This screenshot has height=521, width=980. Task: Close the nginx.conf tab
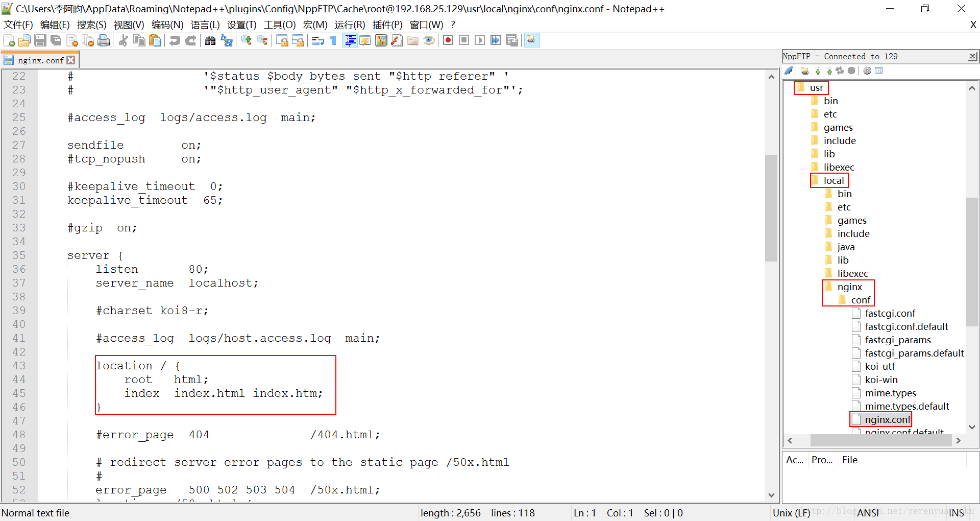click(x=71, y=60)
